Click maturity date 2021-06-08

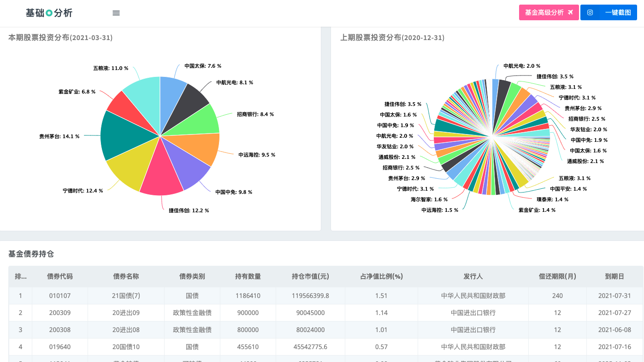tap(614, 330)
